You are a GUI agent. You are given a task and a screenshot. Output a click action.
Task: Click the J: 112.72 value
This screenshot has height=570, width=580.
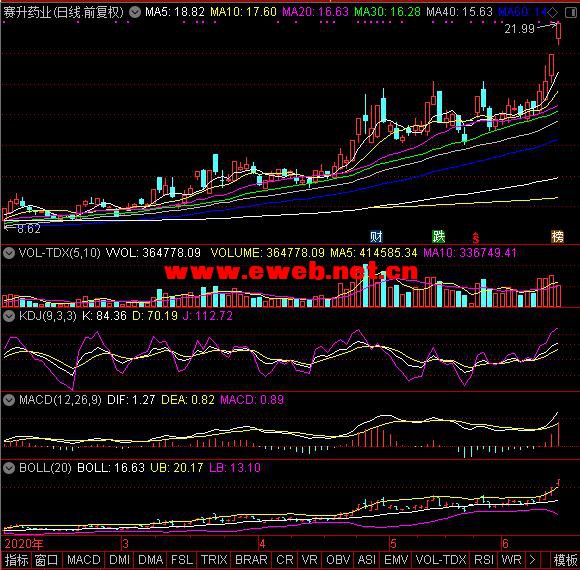(x=208, y=316)
